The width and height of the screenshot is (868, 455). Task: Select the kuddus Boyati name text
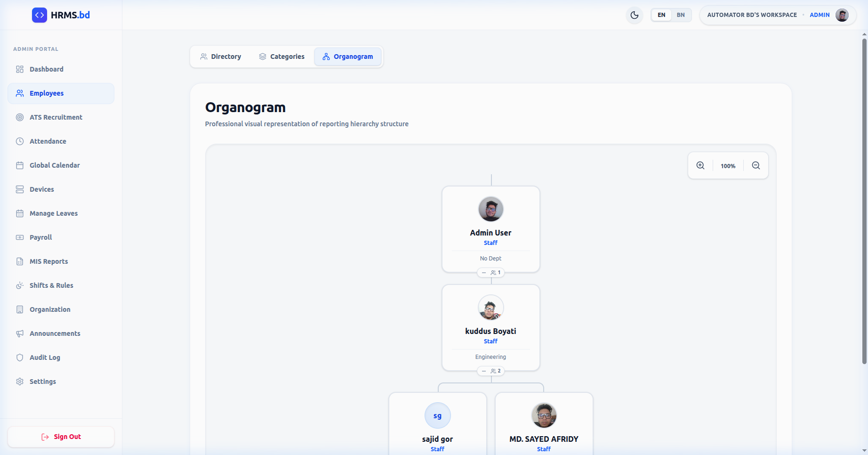[x=490, y=331]
